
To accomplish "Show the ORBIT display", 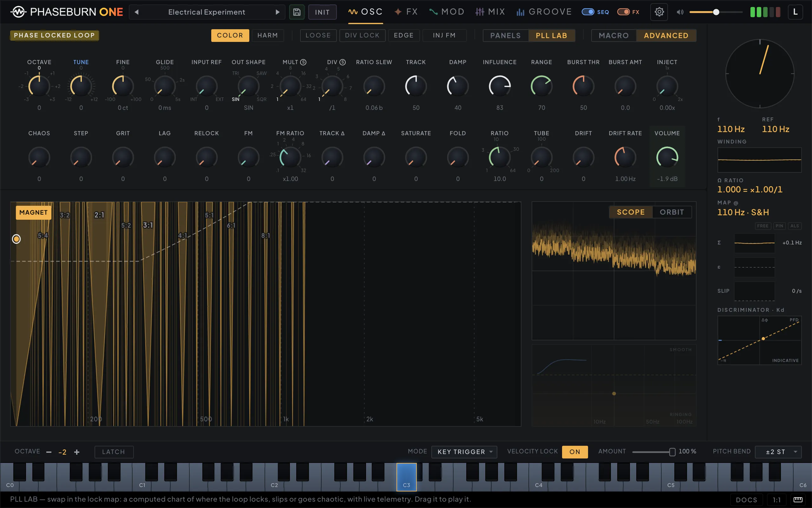I will (x=672, y=212).
